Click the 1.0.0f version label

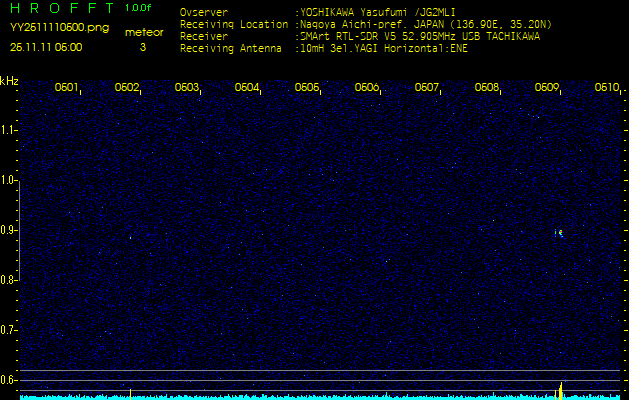pos(139,8)
